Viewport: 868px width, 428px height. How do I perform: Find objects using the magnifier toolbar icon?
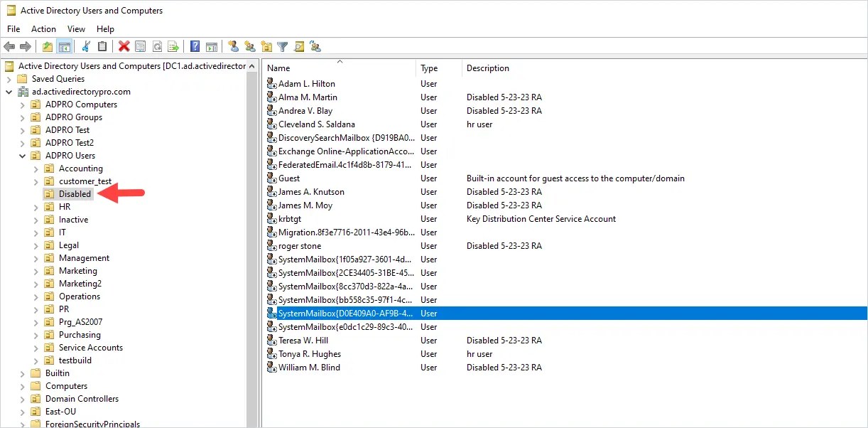click(x=298, y=46)
